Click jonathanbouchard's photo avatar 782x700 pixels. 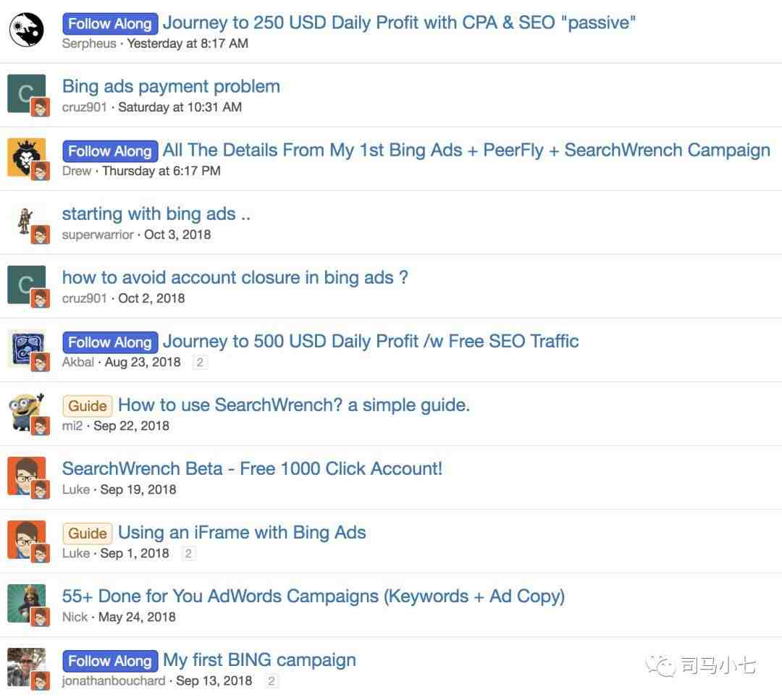[25, 665]
